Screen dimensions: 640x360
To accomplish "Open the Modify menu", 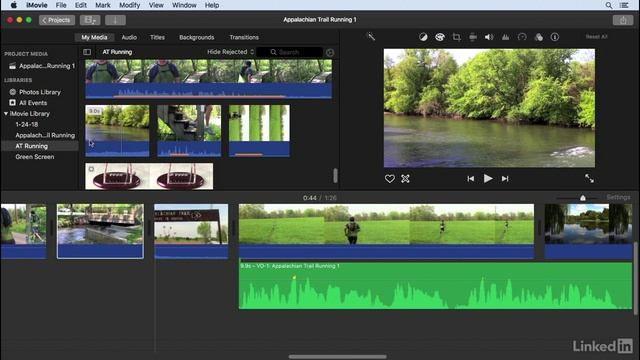I will coord(129,5).
